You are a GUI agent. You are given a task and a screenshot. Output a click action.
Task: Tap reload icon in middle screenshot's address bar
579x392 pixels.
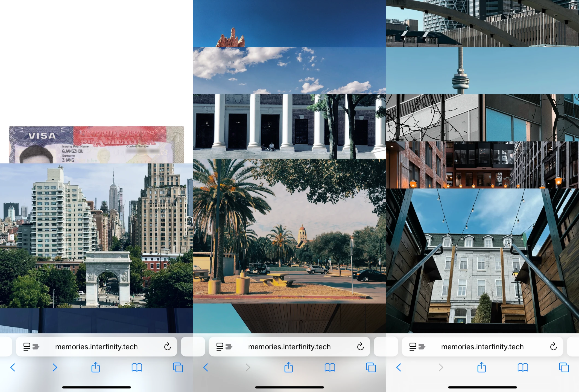(360, 347)
